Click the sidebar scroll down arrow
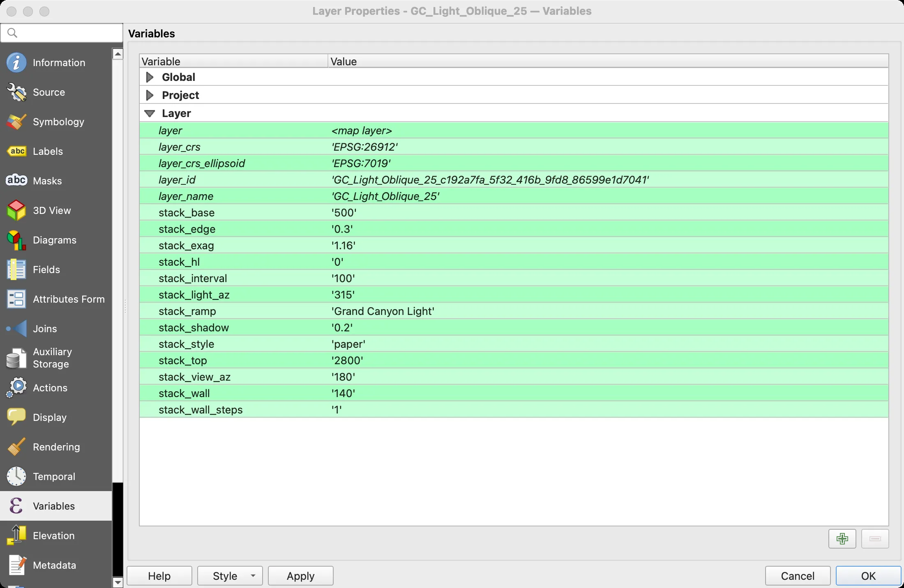The image size is (904, 588). point(118,582)
